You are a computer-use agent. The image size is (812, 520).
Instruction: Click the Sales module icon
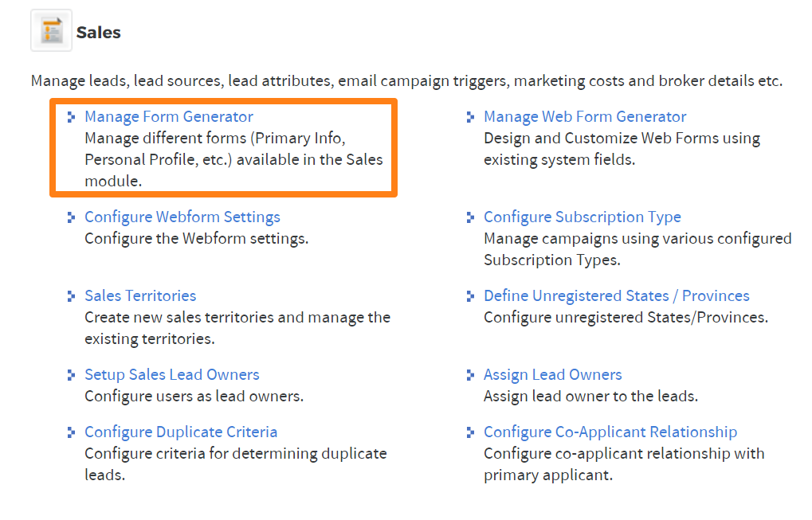[51, 31]
